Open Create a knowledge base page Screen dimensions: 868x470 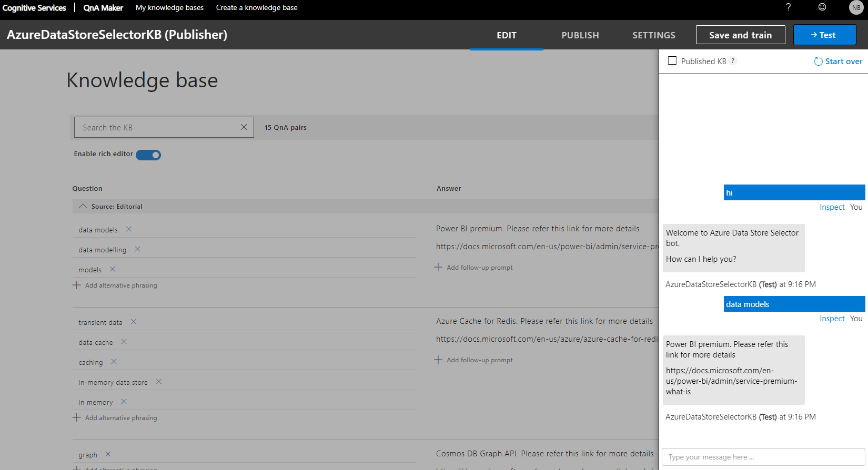tap(257, 7)
